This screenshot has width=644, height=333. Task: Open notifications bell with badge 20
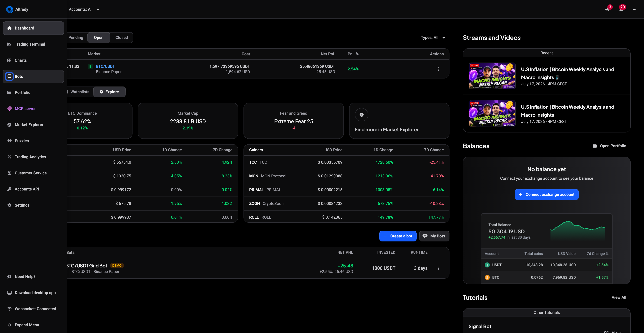(x=621, y=9)
